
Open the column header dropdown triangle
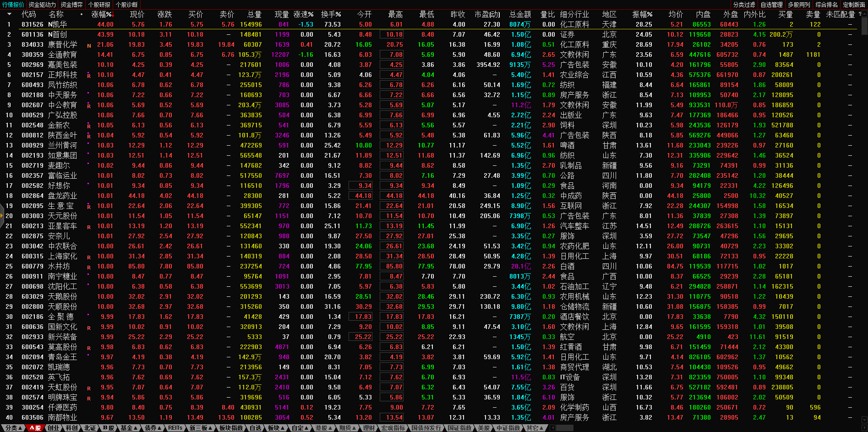[9, 14]
